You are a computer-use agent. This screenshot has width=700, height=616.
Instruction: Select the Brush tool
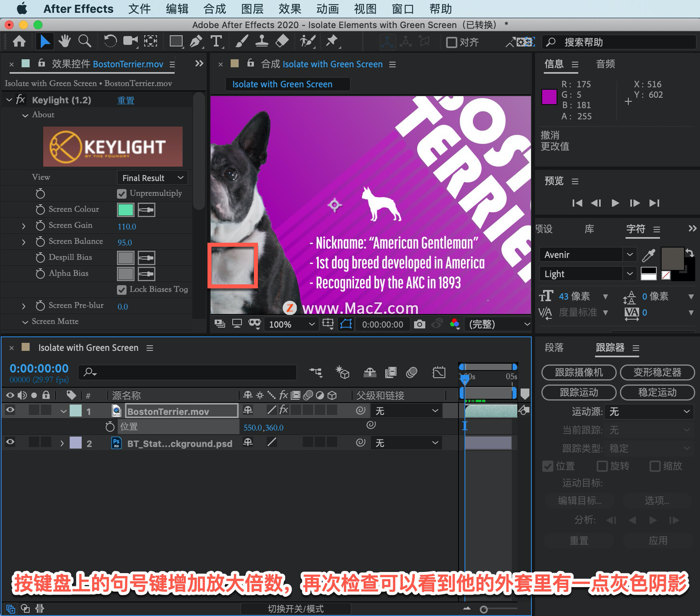(x=241, y=41)
